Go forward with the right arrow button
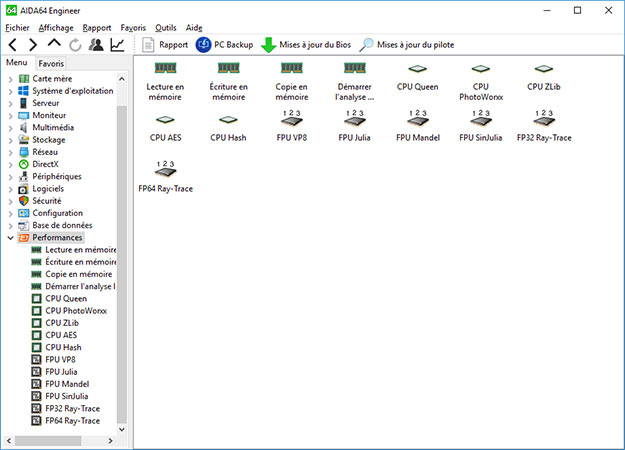The image size is (625, 450). coord(33,45)
